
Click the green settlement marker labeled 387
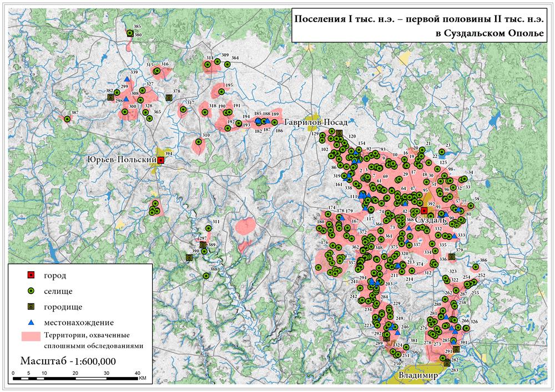67,119
